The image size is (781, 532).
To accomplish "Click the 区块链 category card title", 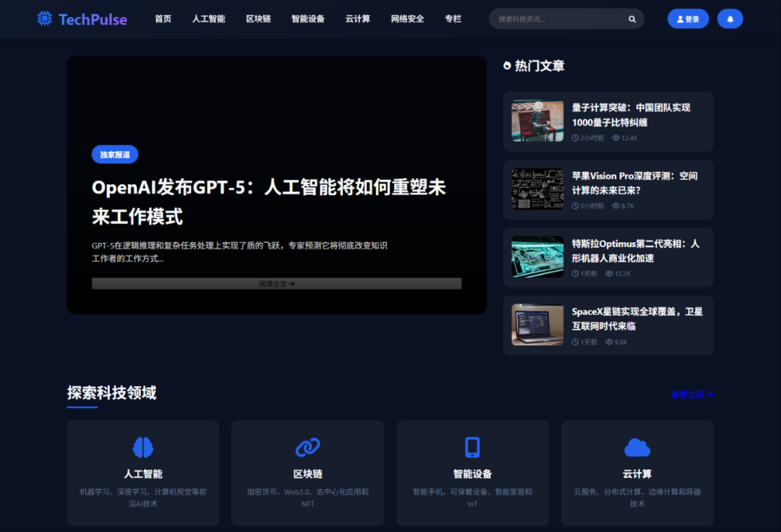I will 308,473.
